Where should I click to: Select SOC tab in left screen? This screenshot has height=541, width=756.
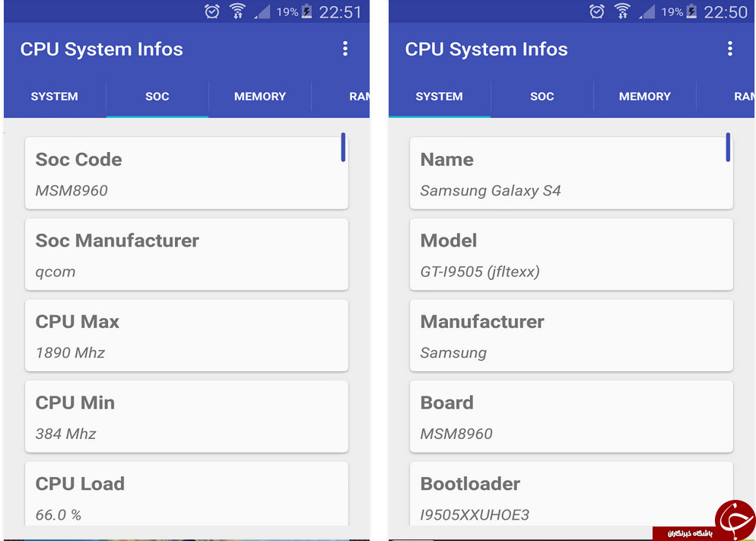pyautogui.click(x=157, y=97)
